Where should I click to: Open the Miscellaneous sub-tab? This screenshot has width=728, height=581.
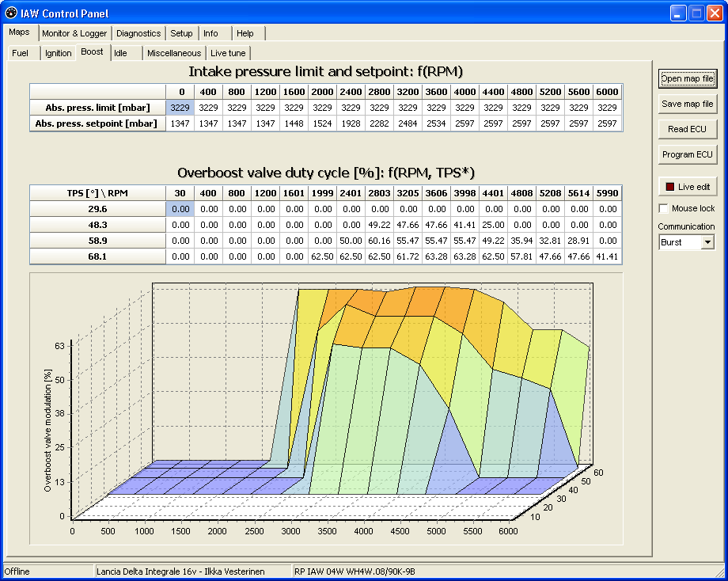pyautogui.click(x=174, y=53)
